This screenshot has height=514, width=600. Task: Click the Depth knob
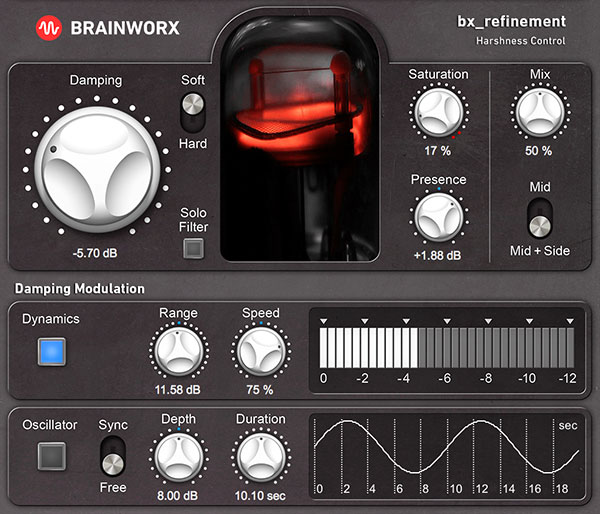pos(179,457)
